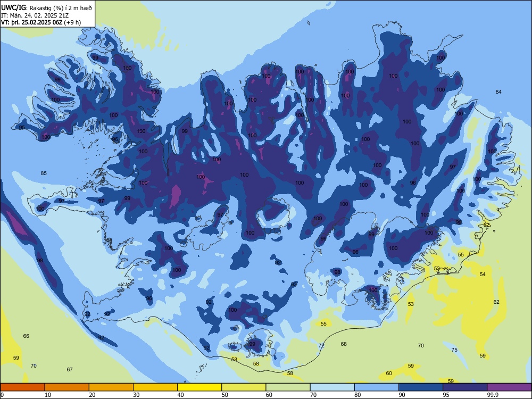Viewport: 532px width, 399px height.
Task: Click the legend scale label '90'
Action: click(x=402, y=395)
